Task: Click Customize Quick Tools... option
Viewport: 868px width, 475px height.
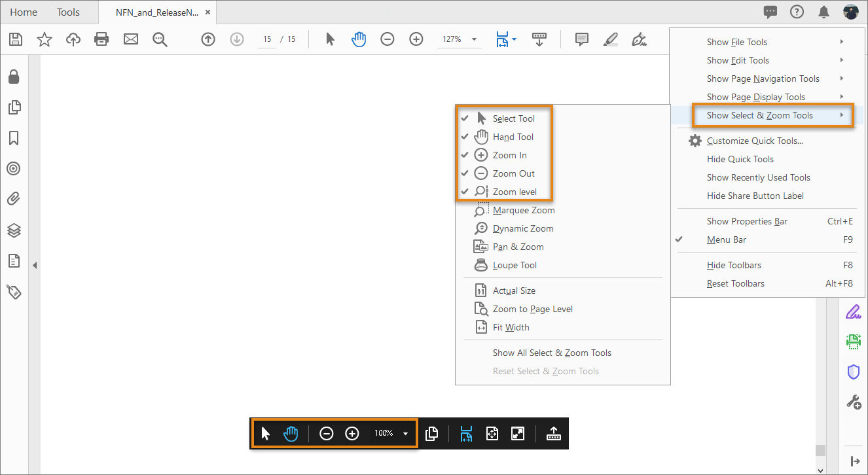Action: point(755,141)
